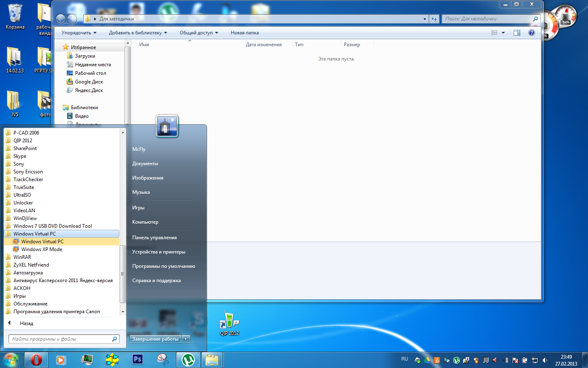
Task: Click the Explorer back navigation arrow
Action: [x=60, y=19]
